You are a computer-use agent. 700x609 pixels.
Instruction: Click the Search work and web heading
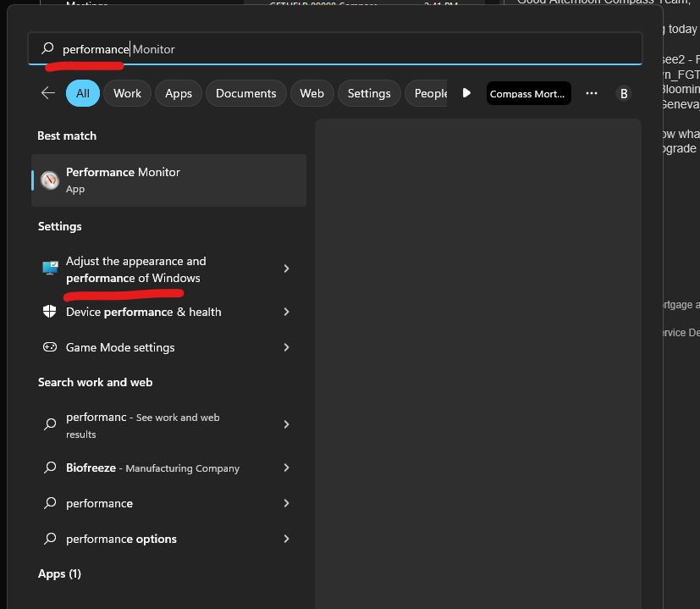95,383
